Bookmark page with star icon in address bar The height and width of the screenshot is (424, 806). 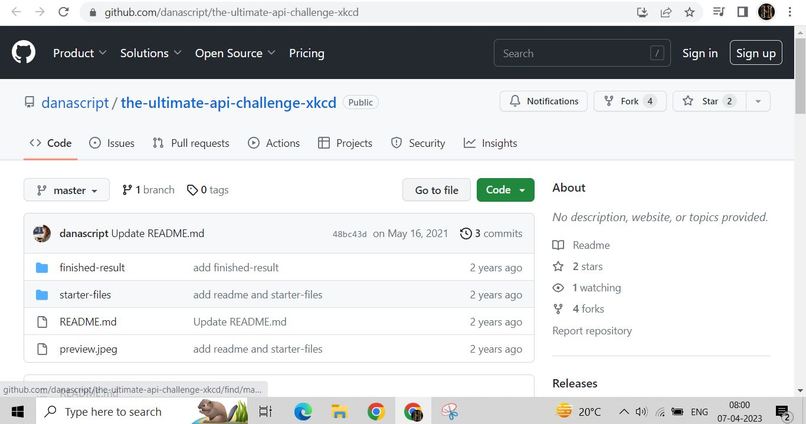(689, 12)
